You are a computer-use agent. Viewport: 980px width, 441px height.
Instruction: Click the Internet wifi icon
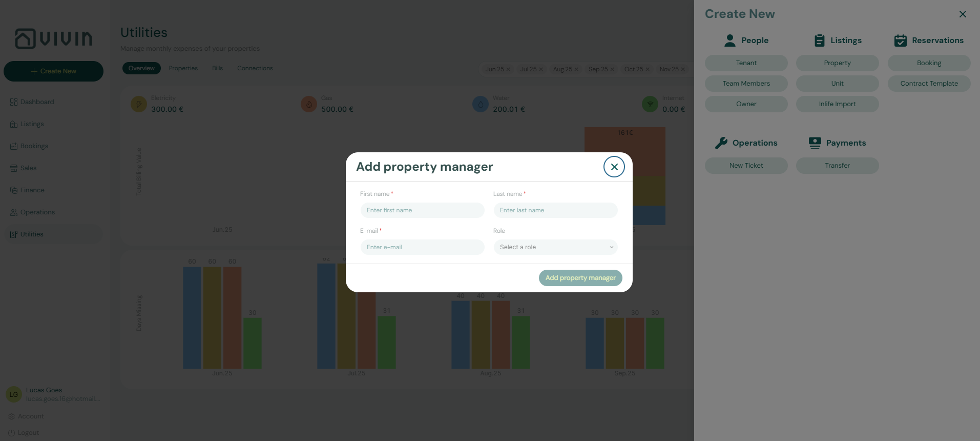[x=650, y=104]
